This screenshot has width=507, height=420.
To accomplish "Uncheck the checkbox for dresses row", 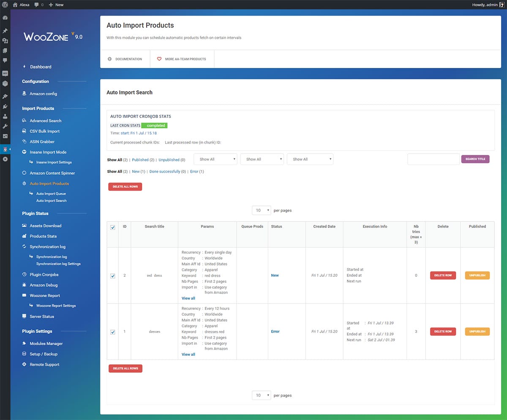I will 113,332.
